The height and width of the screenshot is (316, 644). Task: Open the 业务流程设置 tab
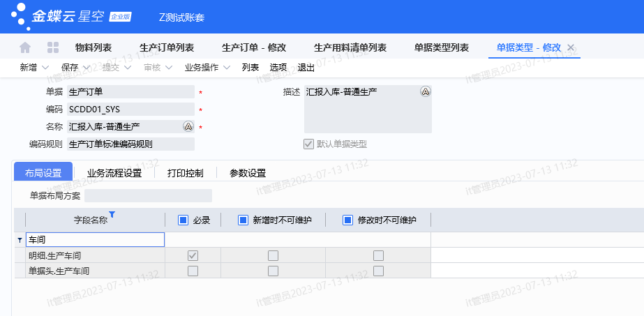pos(114,173)
